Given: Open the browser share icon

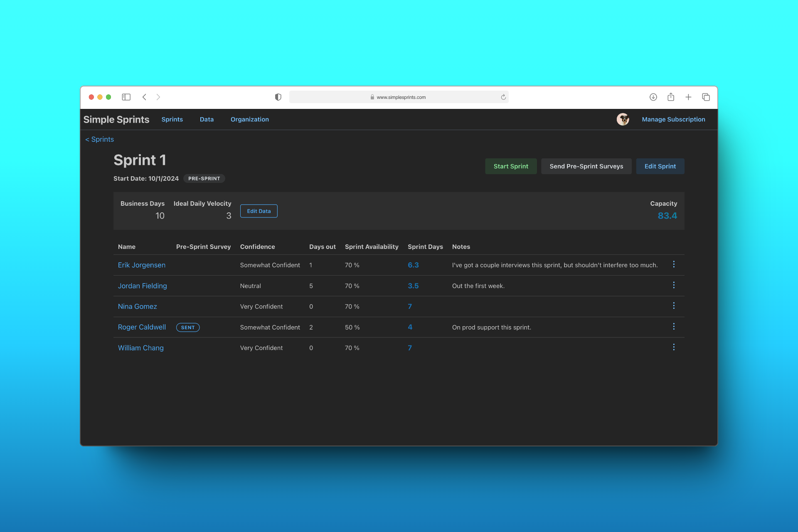Looking at the screenshot, I should pyautogui.click(x=671, y=97).
